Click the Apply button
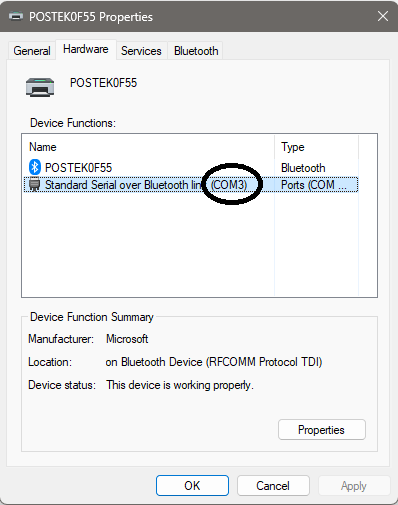Viewport: 398px width, 505px height. pyautogui.click(x=354, y=486)
